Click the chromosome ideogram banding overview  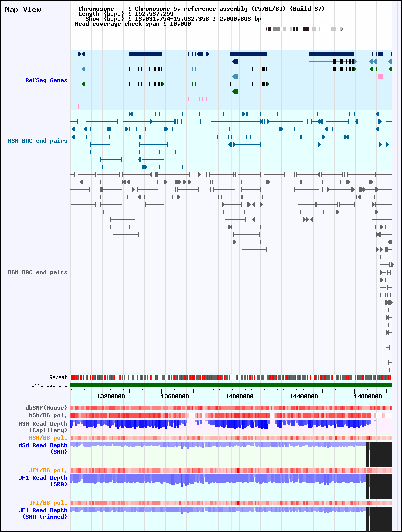305,29
